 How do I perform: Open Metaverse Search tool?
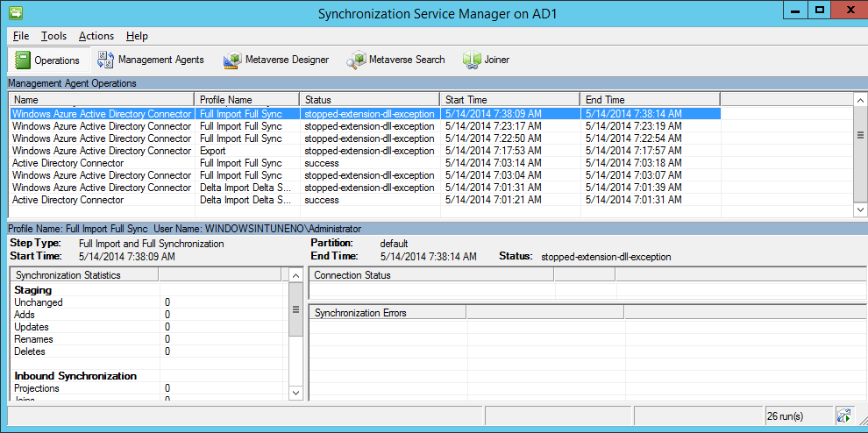[395, 60]
